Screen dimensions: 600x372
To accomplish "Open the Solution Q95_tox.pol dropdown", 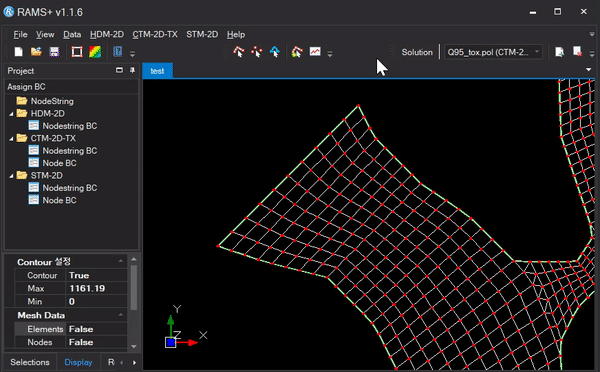I will tap(493, 52).
